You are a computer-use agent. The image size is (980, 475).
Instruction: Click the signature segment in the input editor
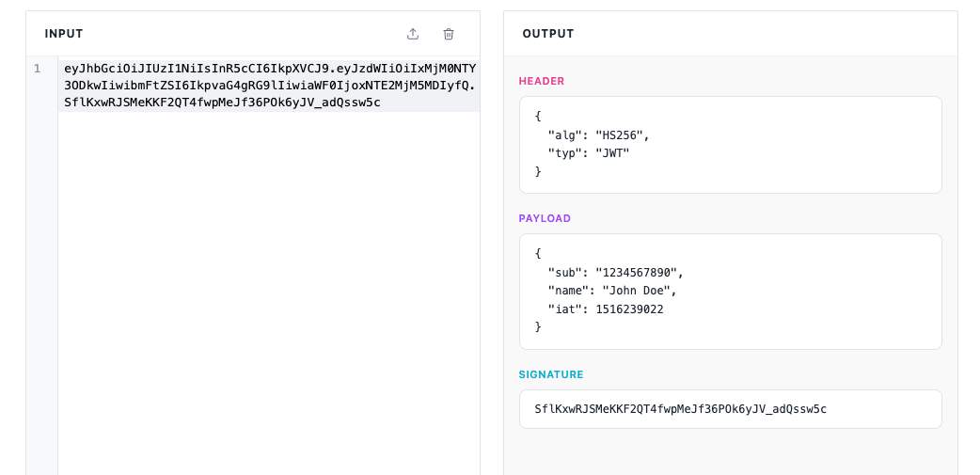(x=222, y=103)
